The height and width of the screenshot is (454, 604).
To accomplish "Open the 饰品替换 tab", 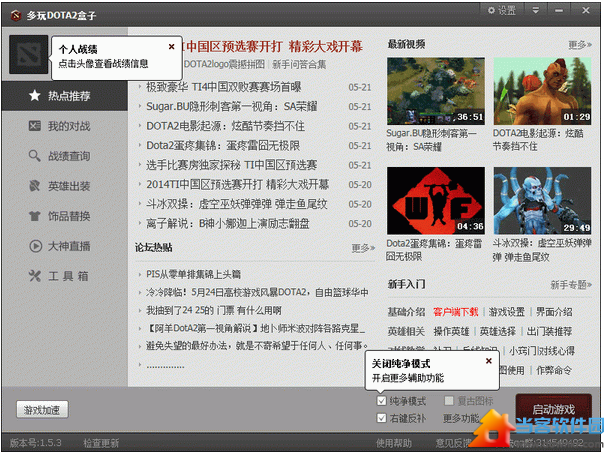I will 65,216.
